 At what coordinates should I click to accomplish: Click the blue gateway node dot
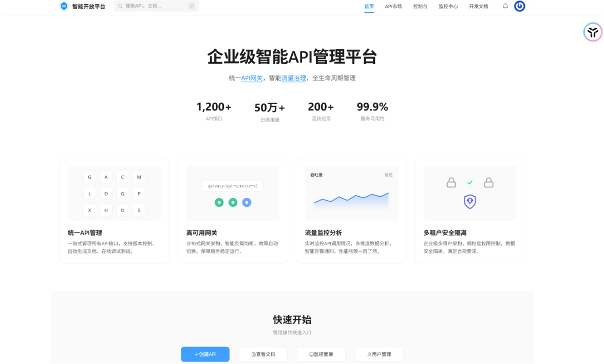pyautogui.click(x=247, y=202)
